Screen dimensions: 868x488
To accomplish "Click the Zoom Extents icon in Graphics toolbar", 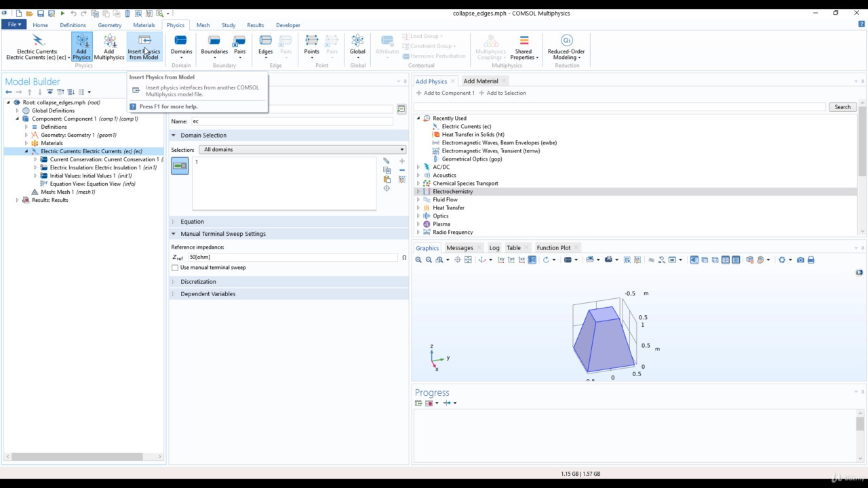I will click(x=468, y=260).
